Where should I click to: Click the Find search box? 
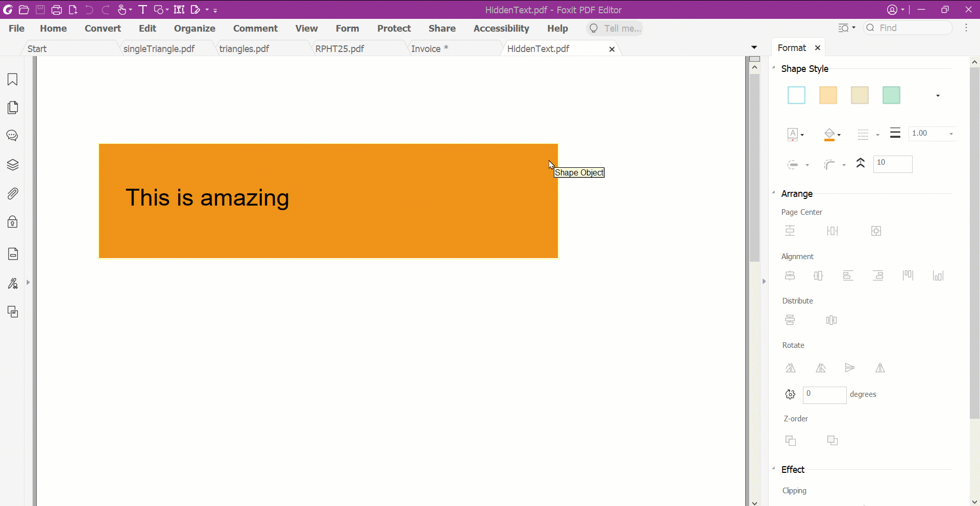pos(908,28)
